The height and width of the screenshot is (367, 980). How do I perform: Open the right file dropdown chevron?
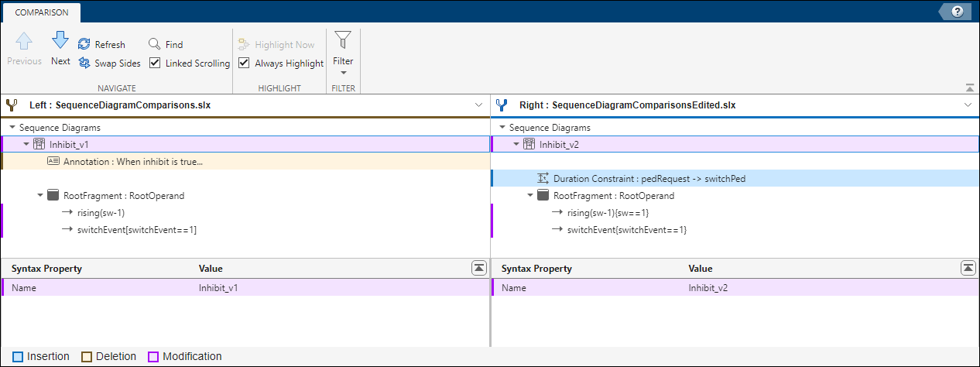[968, 105]
